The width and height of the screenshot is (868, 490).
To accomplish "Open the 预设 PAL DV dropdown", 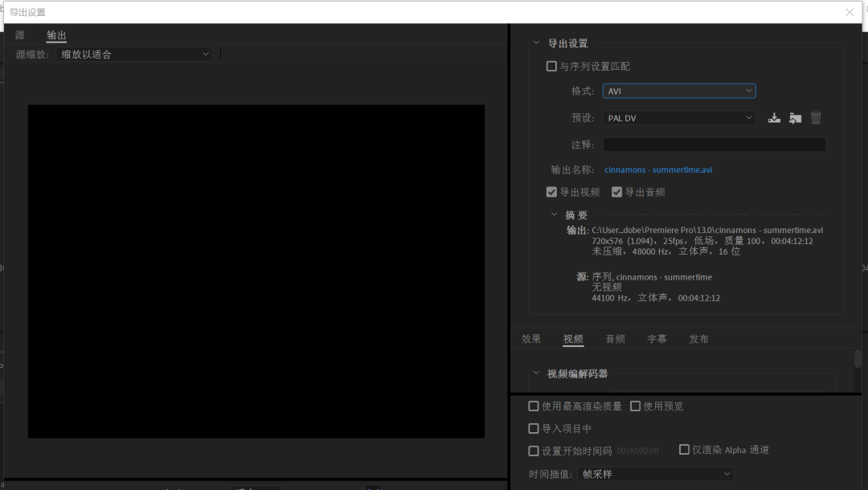I will click(x=679, y=118).
